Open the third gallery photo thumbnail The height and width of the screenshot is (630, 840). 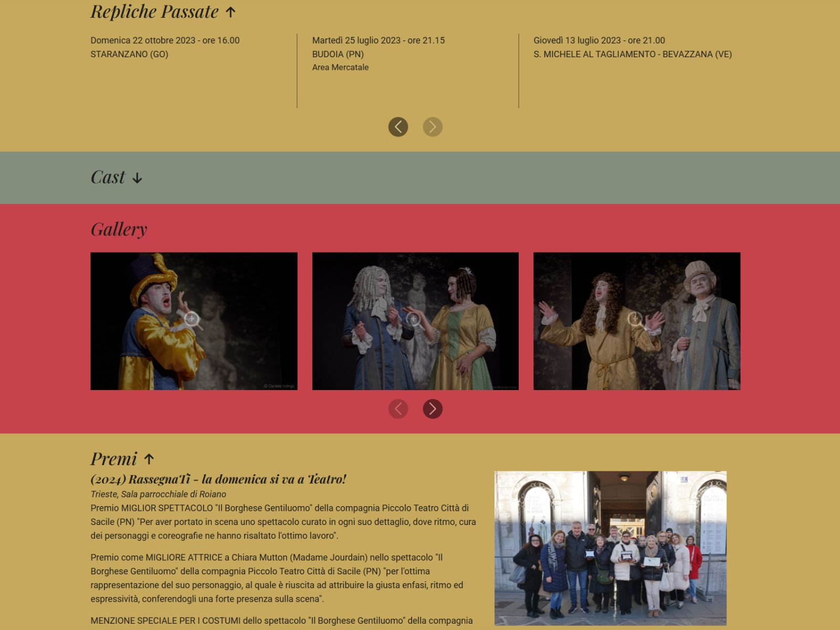click(637, 321)
